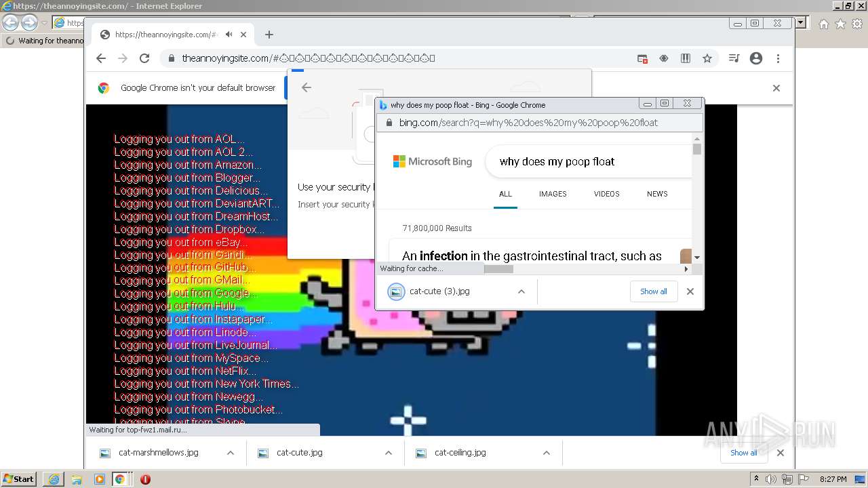Select the NEWS tab in Bing results

coord(657,194)
